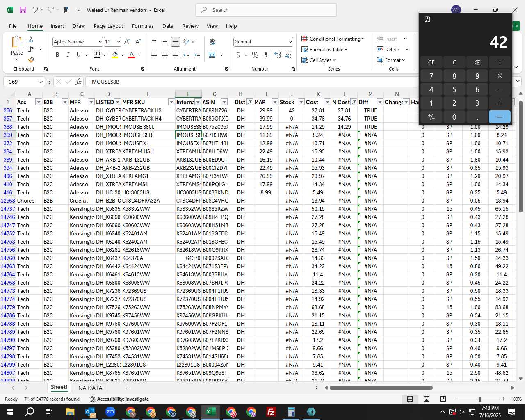The width and height of the screenshot is (525, 420).
Task: Select Normal view in status bar
Action: [410, 399]
